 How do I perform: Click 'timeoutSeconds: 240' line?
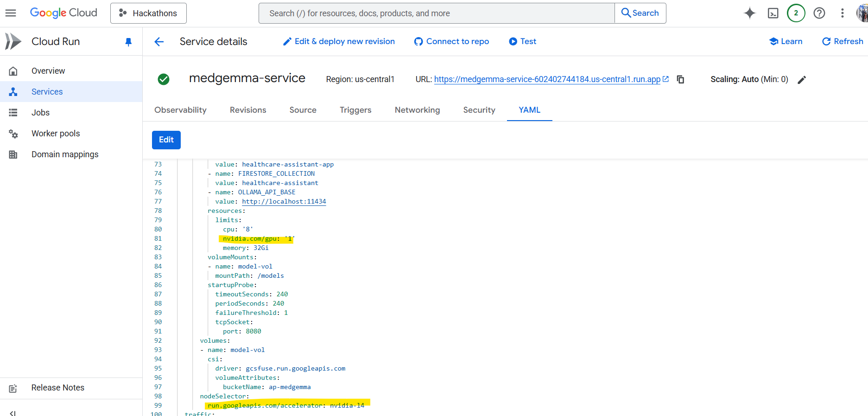click(251, 294)
